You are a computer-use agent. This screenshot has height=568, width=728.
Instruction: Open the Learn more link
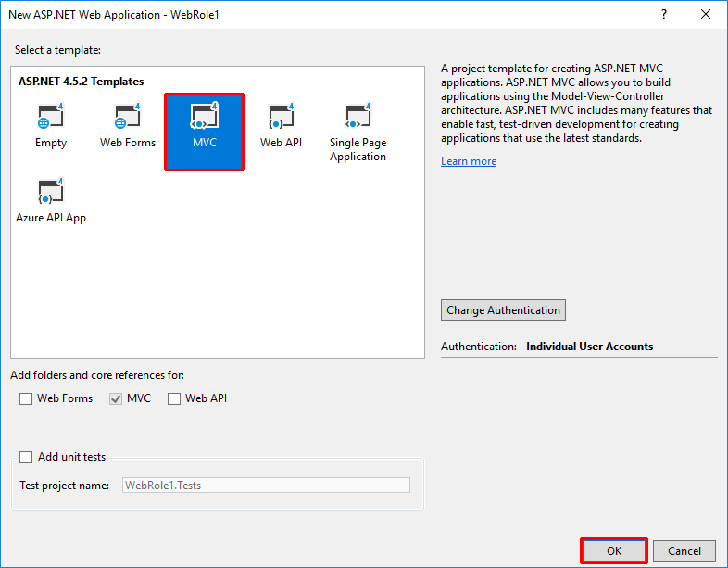(469, 161)
